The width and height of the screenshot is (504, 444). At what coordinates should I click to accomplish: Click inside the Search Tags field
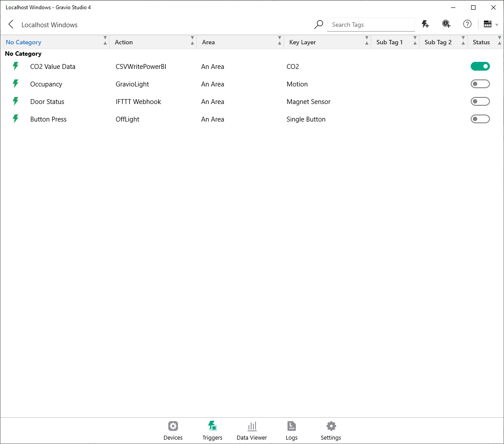pyautogui.click(x=371, y=25)
